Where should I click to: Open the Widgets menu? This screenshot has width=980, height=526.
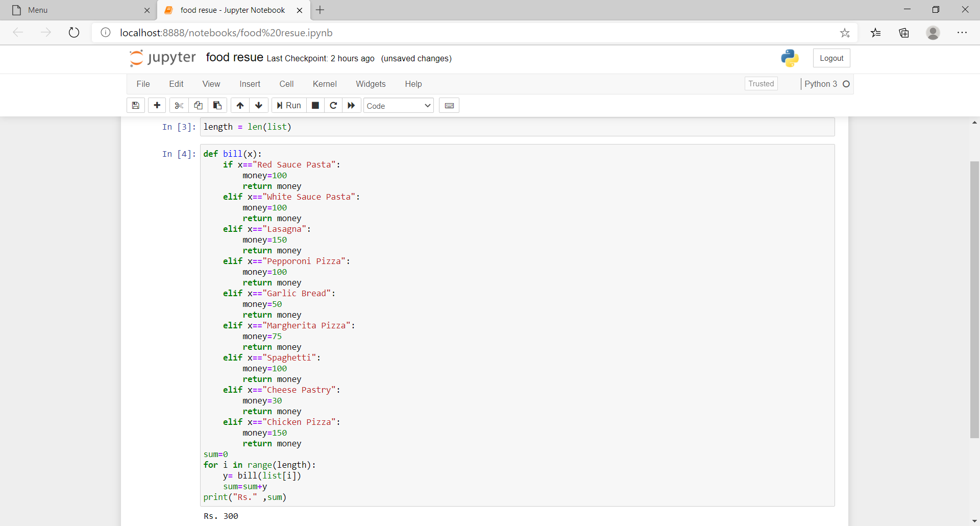[371, 84]
